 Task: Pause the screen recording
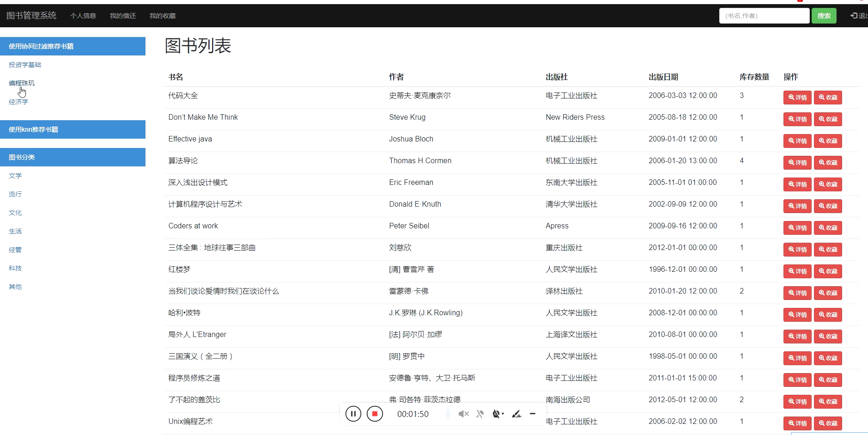pos(353,414)
